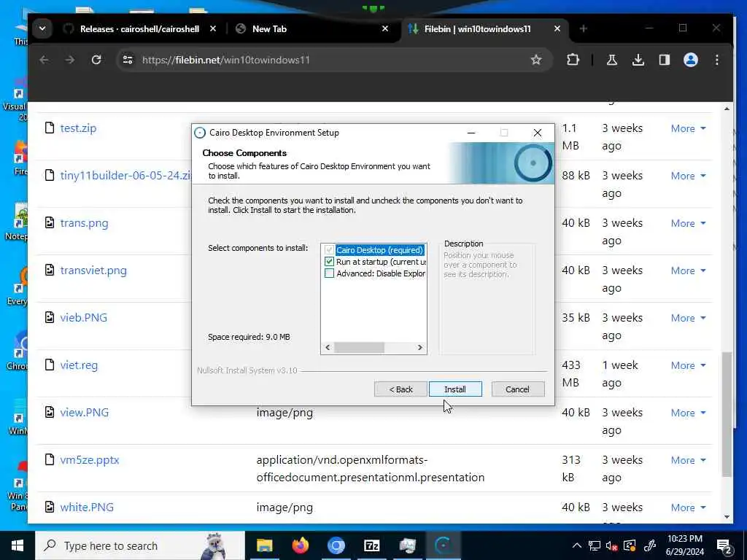Toggle Run at startup checkbox

tap(329, 262)
